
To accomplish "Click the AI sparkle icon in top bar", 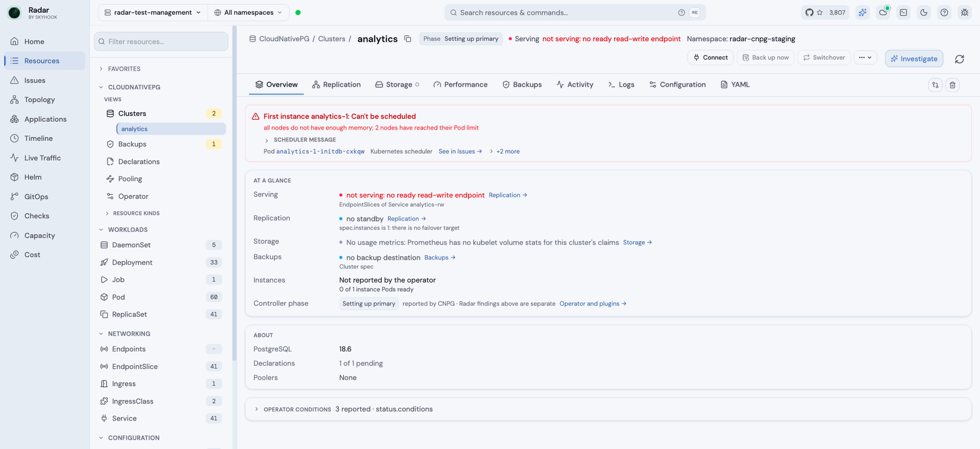I will 863,13.
